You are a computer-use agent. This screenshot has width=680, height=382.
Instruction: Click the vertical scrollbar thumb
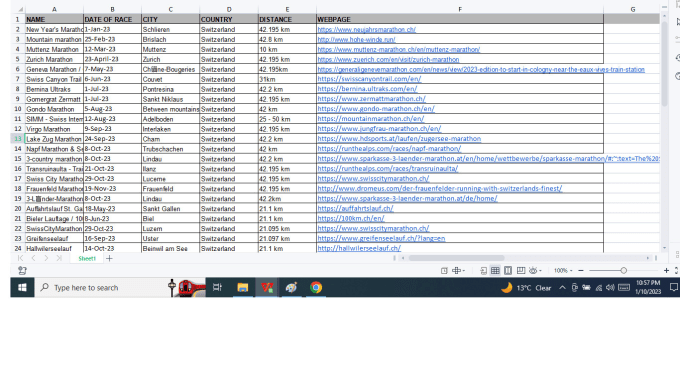[664, 64]
